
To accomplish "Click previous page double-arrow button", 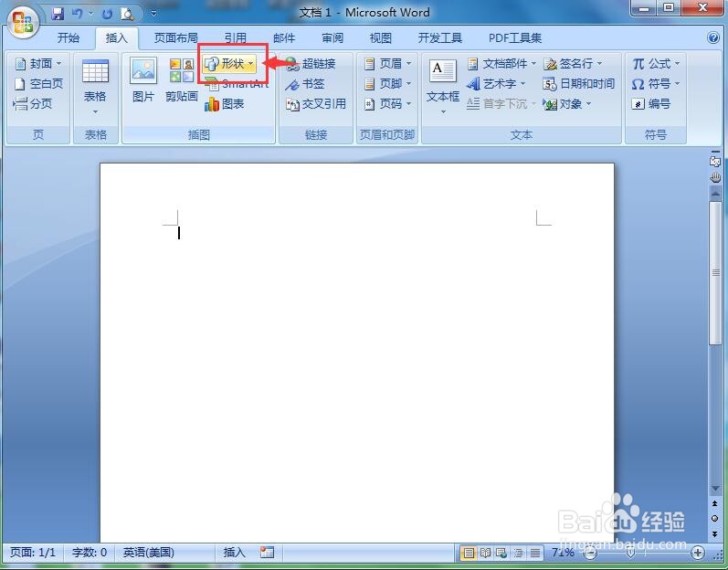I will tap(715, 503).
